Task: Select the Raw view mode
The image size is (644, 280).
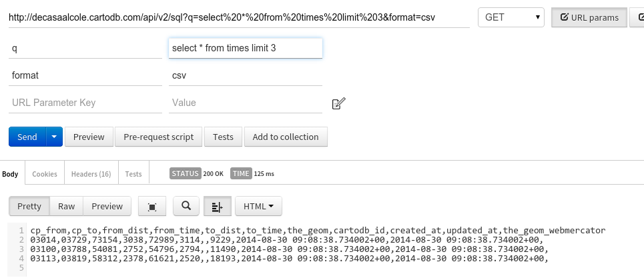Action: pos(66,206)
